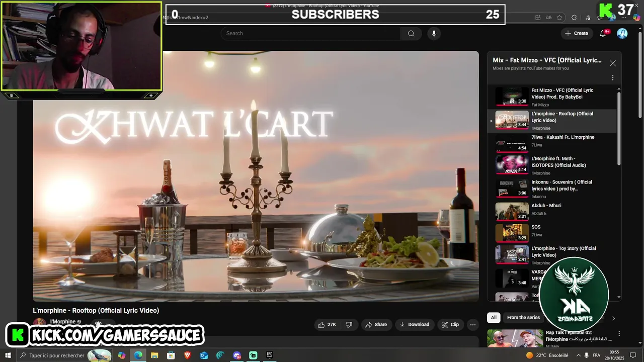Play 7liwa - Kakashi Ft. L'morphine
Screen dimensions: 644x362
[x=551, y=144]
